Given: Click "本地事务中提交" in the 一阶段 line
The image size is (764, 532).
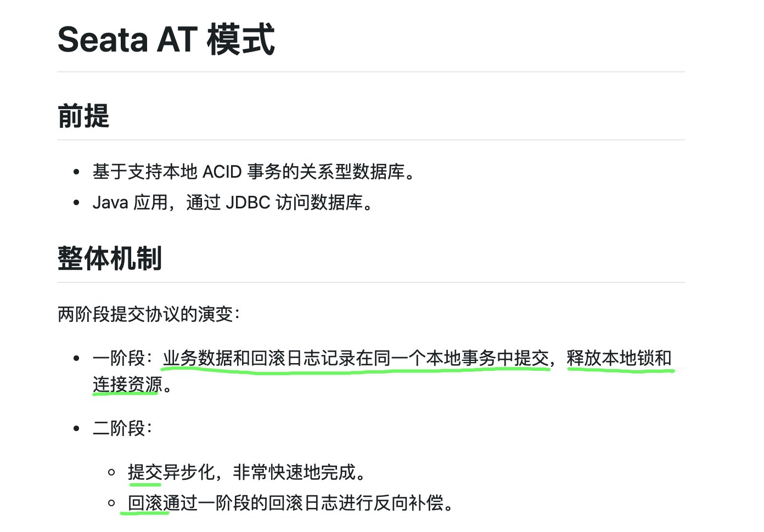Looking at the screenshot, I should pyautogui.click(x=488, y=358).
